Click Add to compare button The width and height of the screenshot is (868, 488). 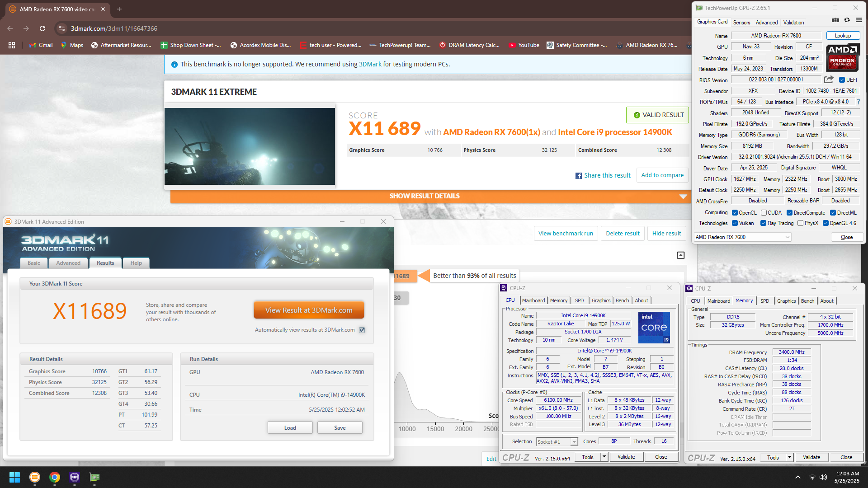pos(662,175)
